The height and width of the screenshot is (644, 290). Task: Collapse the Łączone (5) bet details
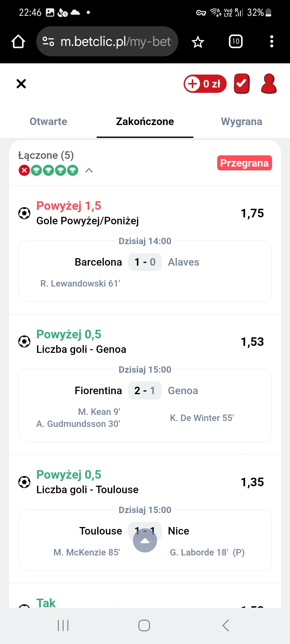[89, 170]
